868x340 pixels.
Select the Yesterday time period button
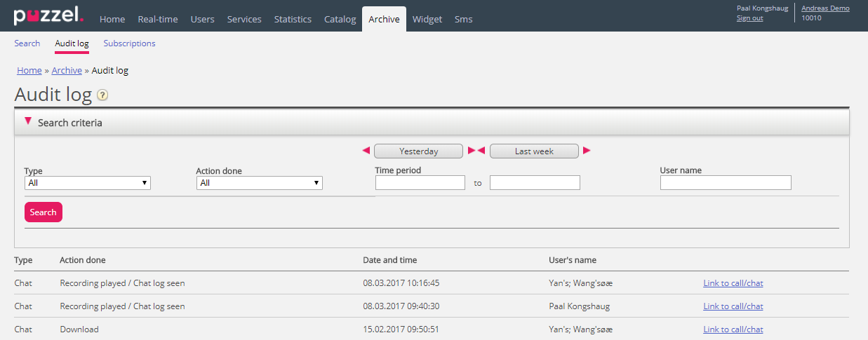click(x=418, y=151)
